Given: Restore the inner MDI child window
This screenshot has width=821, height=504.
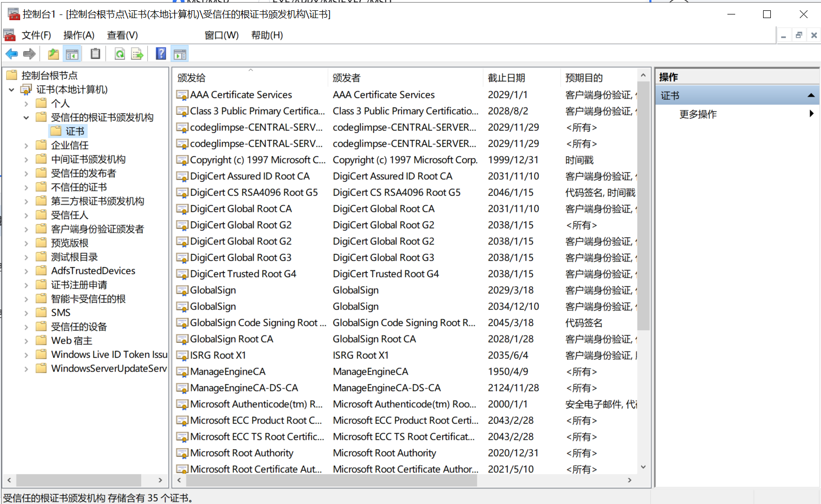Looking at the screenshot, I should click(x=799, y=35).
